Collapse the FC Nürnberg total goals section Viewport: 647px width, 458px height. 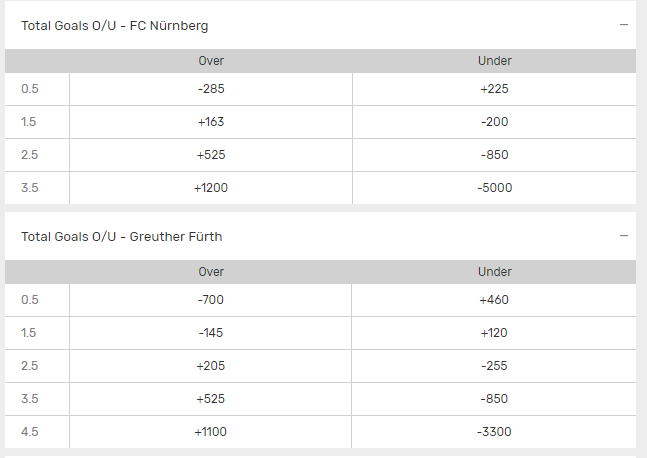(623, 25)
